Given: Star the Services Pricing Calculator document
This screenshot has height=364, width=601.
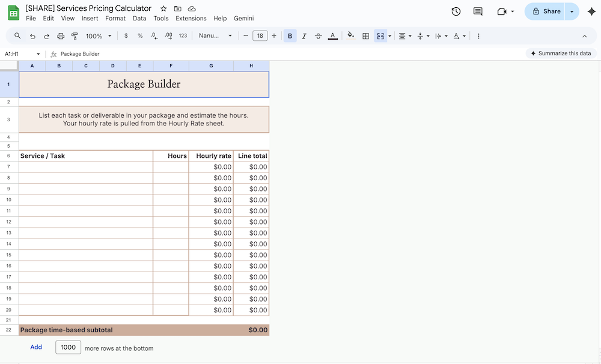Looking at the screenshot, I should tap(163, 8).
